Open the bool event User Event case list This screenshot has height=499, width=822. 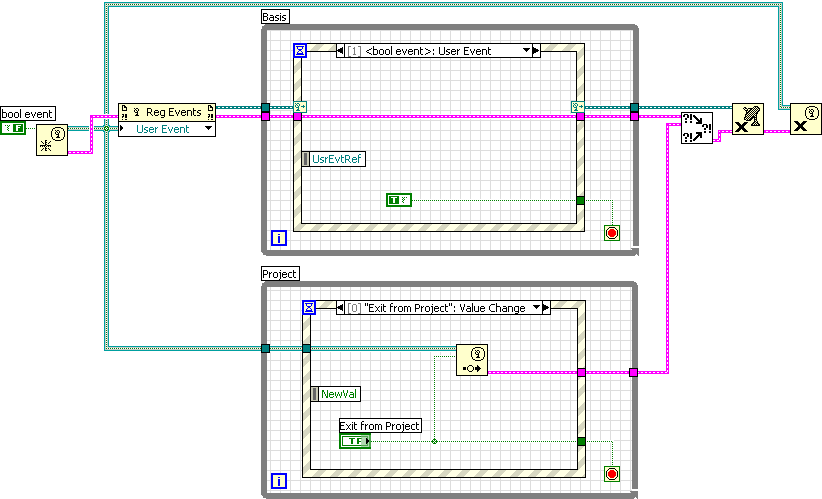coord(526,51)
